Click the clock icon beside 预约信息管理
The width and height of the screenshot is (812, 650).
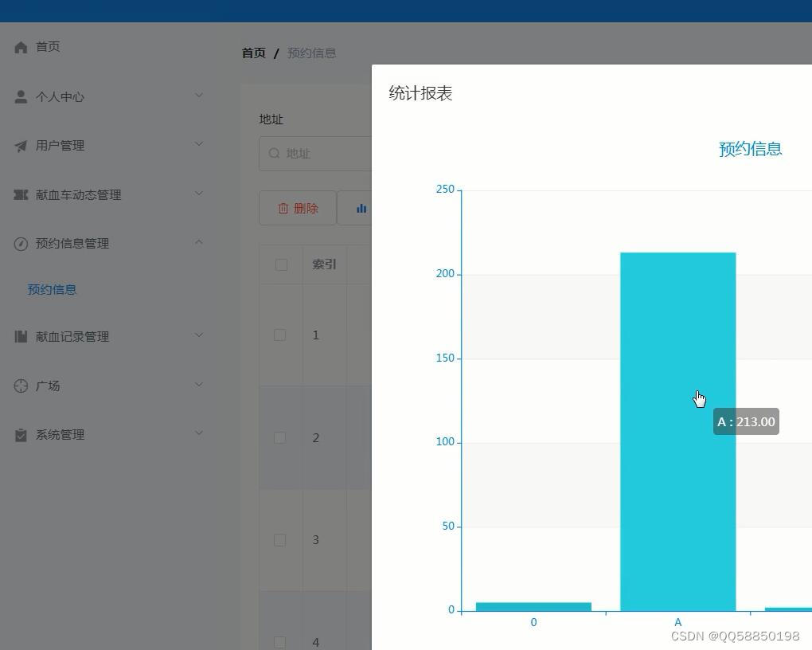21,243
